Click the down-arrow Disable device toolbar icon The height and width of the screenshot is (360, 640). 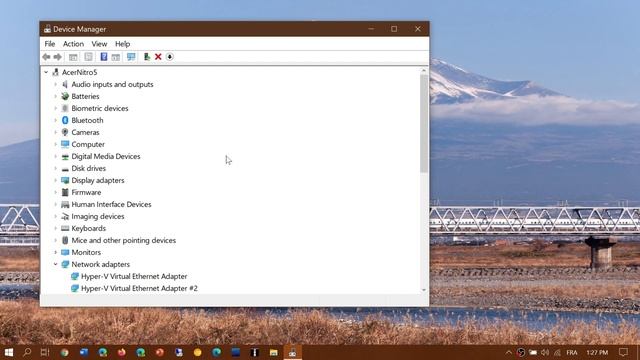click(x=170, y=57)
